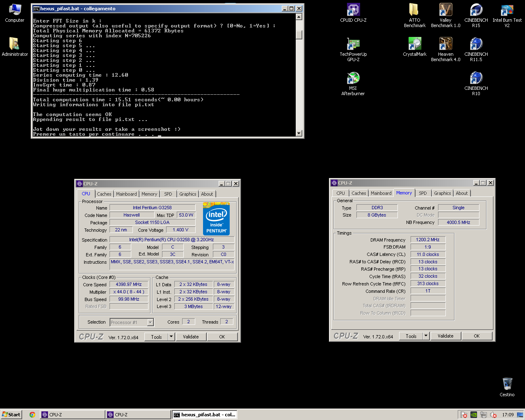525x420 pixels.
Task: Select Graphics tab in right CPU-Z window
Action: 443,193
